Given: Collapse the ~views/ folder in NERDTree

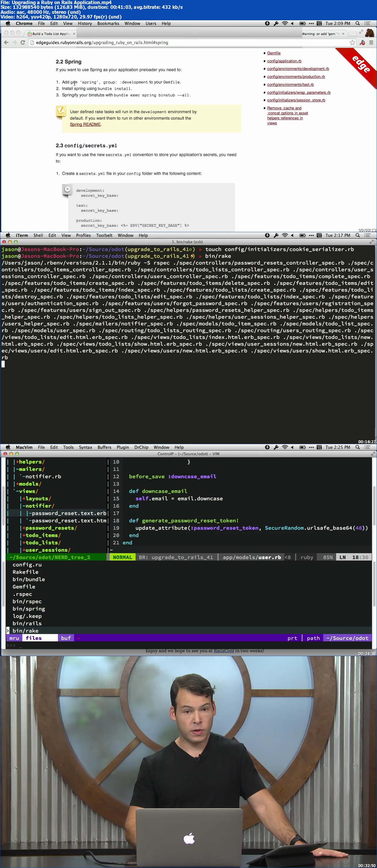Looking at the screenshot, I should coord(27,491).
